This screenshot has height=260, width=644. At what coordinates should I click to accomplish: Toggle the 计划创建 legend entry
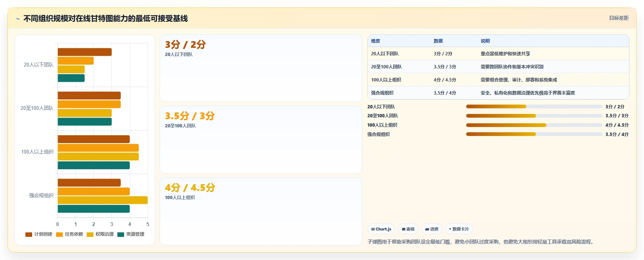39,234
